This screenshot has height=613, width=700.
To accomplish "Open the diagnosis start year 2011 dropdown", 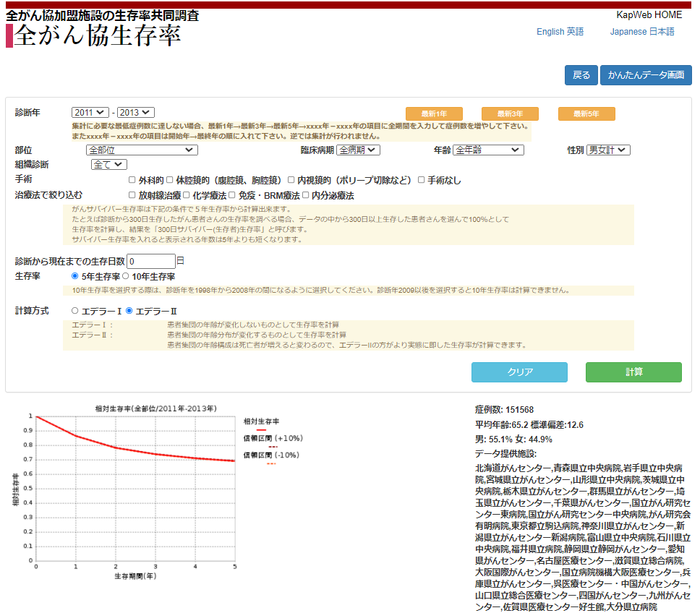I will click(90, 113).
